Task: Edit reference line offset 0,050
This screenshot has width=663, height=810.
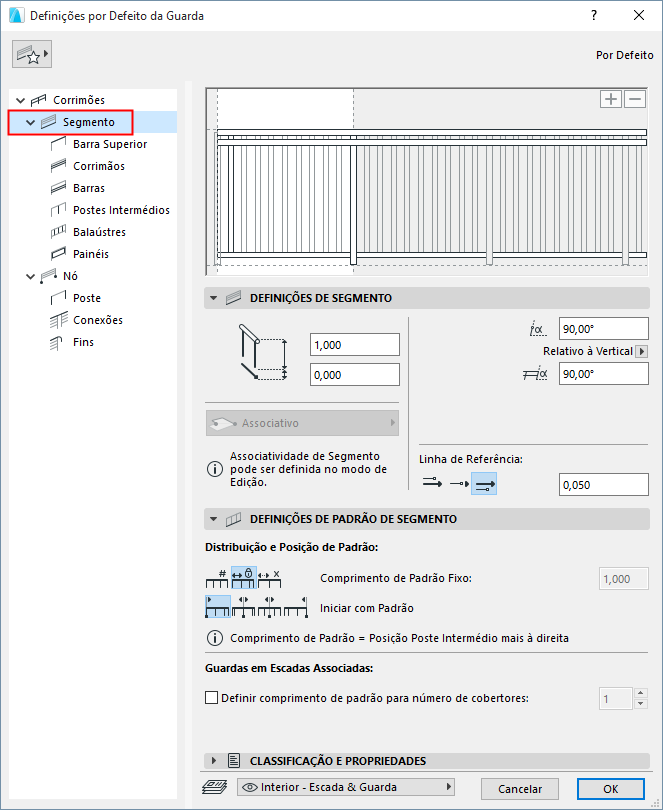Action: coord(604,485)
